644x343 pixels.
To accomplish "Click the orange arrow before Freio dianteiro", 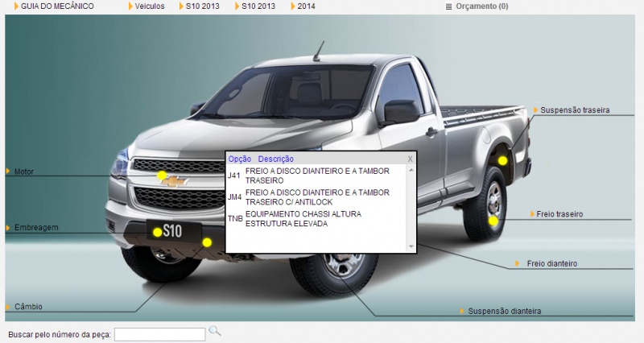I will tap(517, 263).
